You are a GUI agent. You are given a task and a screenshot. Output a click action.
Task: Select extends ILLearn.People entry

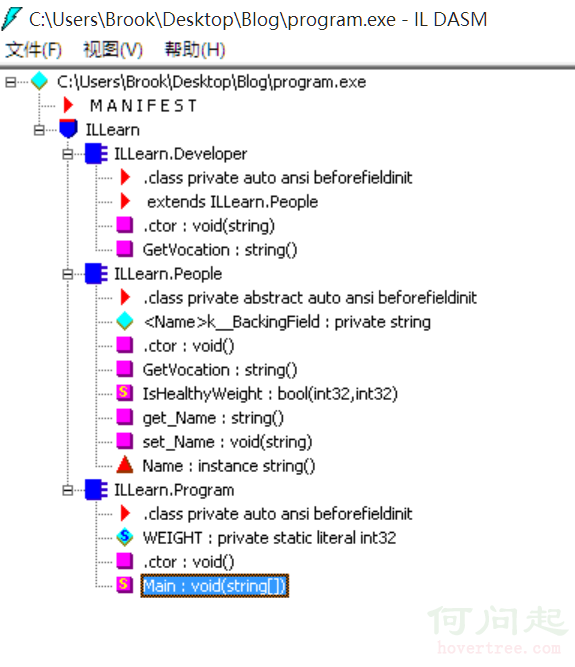coord(232,202)
